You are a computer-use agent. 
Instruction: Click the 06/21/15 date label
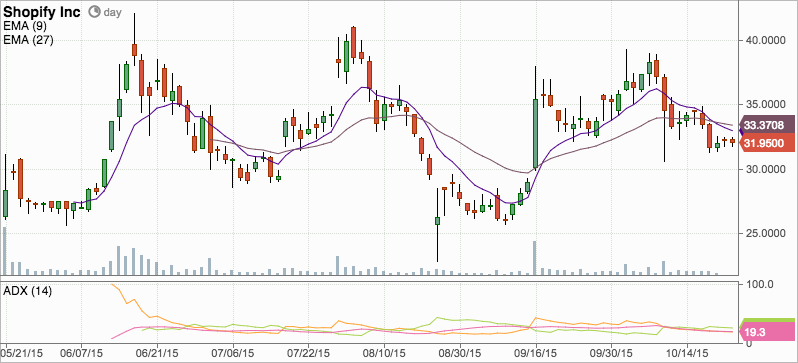click(156, 352)
